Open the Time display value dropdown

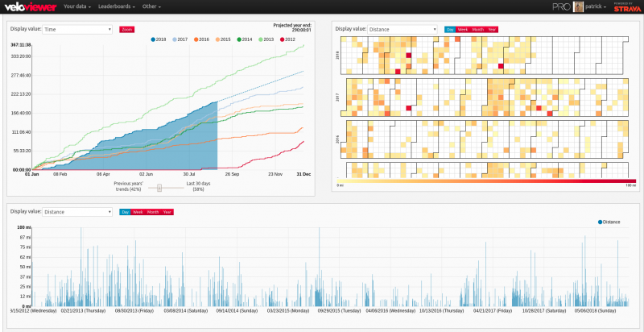[x=77, y=29]
